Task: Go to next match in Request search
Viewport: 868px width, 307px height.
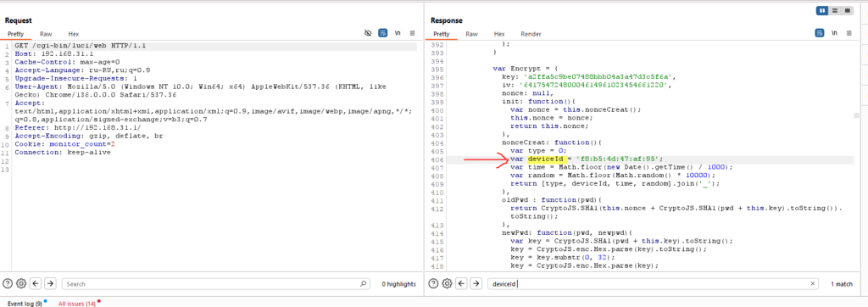Action: (50, 284)
